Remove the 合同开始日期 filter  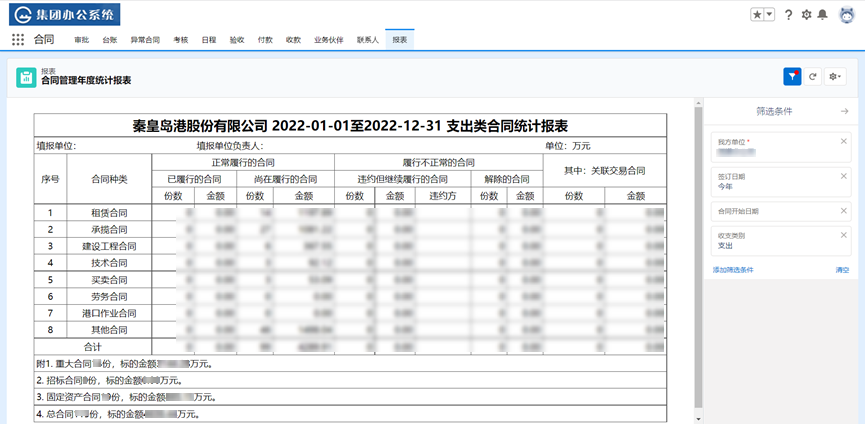(x=843, y=211)
